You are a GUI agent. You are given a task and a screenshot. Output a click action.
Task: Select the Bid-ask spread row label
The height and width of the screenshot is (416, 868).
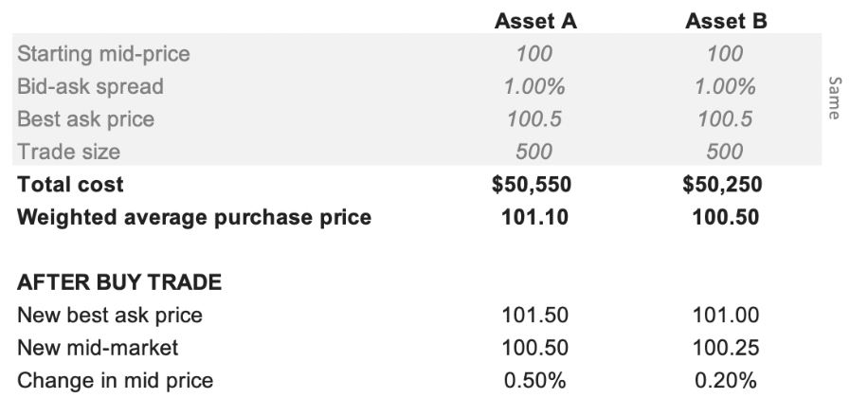tap(90, 86)
